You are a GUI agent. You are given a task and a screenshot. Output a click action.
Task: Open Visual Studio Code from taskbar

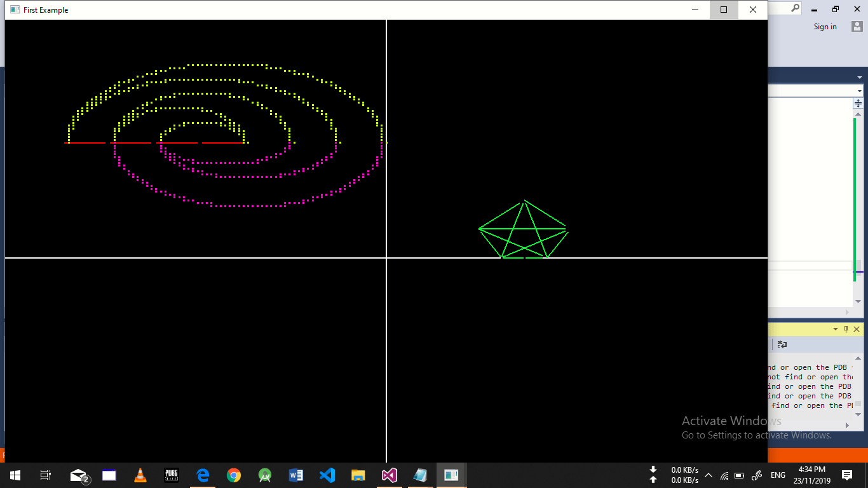pos(327,475)
